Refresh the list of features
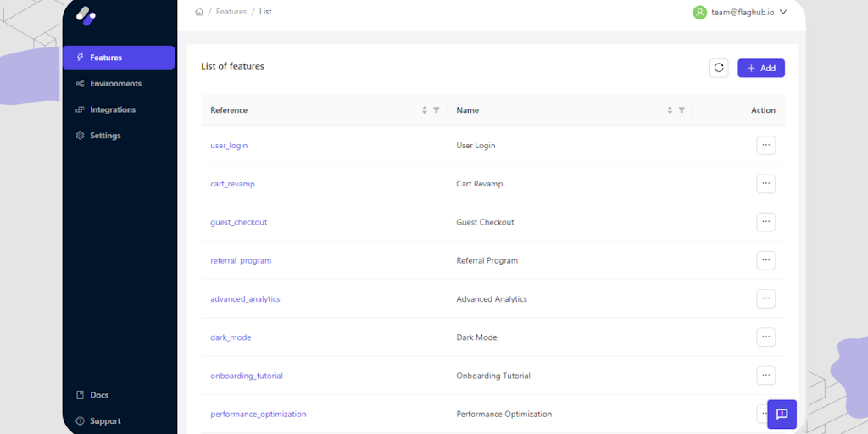Viewport: 868px width, 434px height. tap(719, 68)
